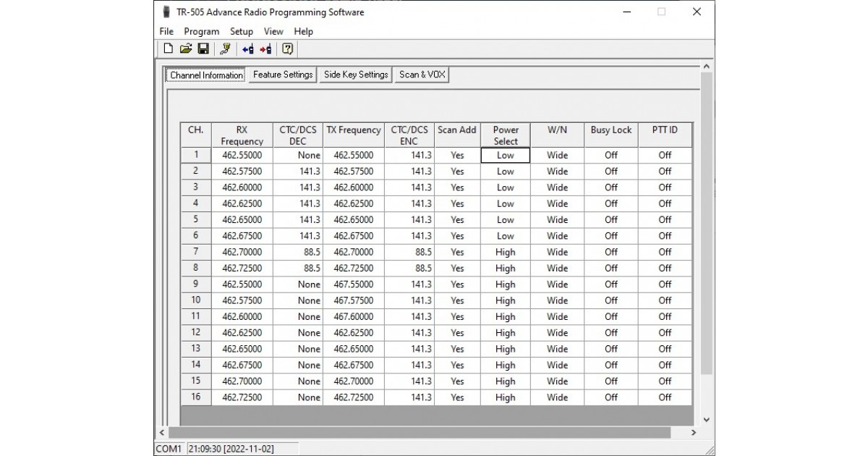Click the COM port connection plug icon
Viewport: 868px width, 456px height.
pos(224,48)
